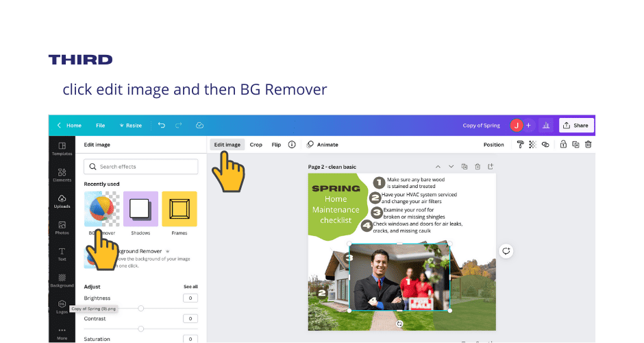Click the Contrast slider handle
The height and width of the screenshot is (343, 644).
[x=141, y=329]
